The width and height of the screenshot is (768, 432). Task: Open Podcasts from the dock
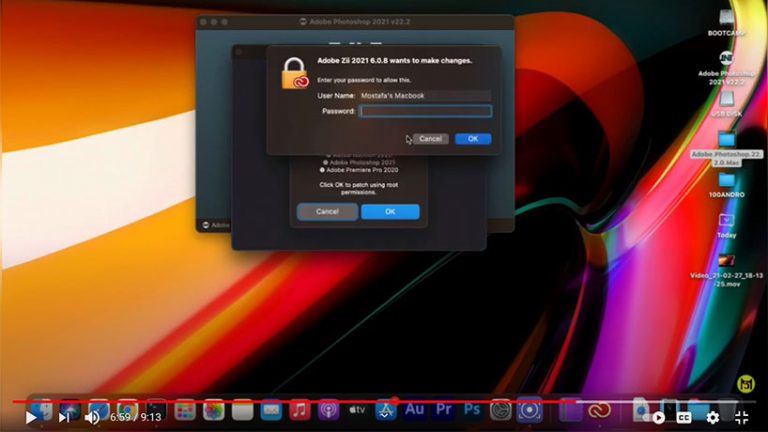(x=328, y=410)
